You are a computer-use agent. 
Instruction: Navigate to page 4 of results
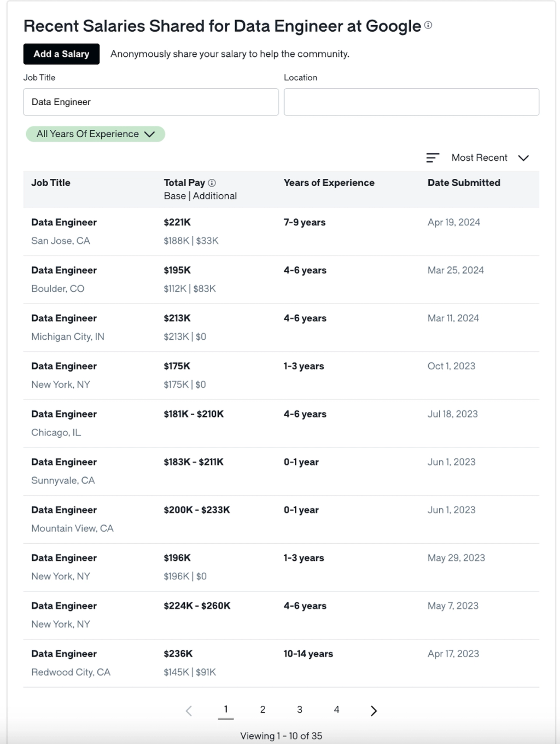(336, 710)
